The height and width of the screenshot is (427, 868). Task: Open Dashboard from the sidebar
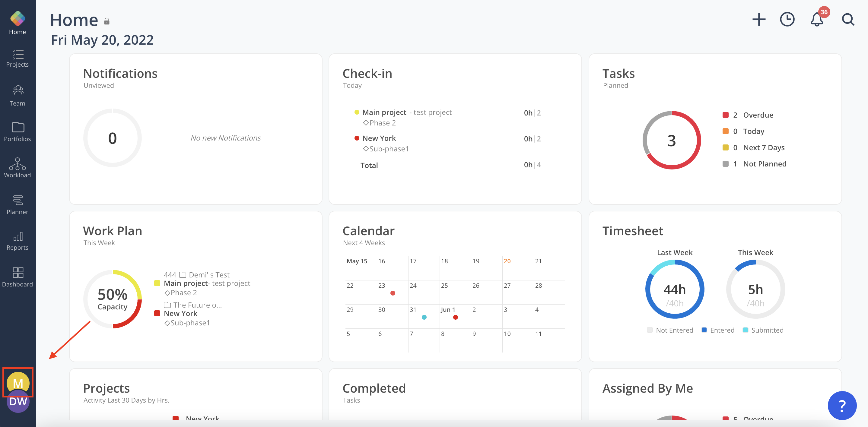pos(17,277)
